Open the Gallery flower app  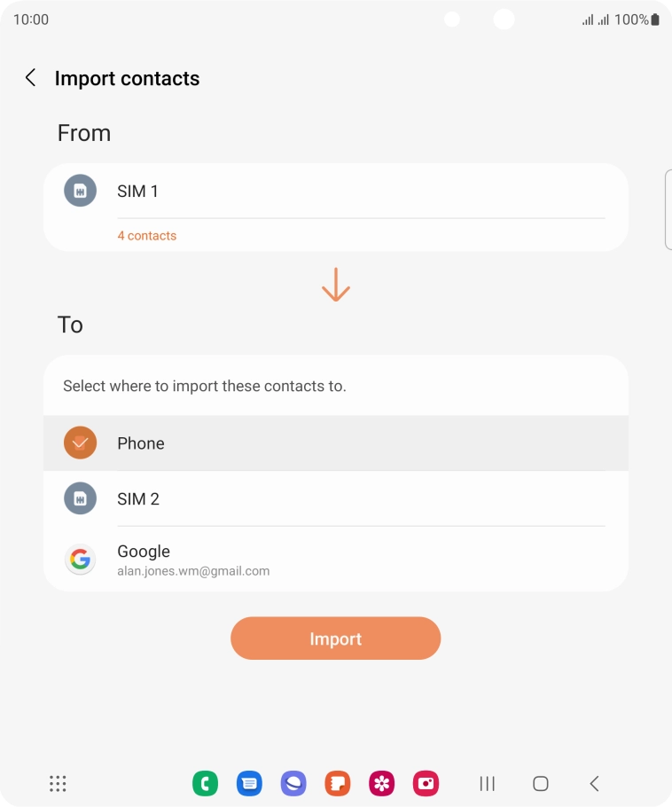382,783
